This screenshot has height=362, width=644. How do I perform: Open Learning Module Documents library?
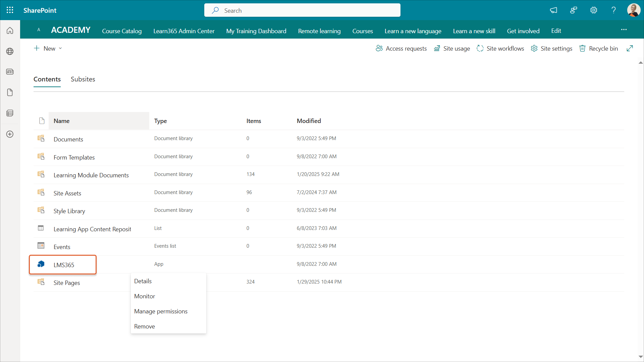pos(91,175)
